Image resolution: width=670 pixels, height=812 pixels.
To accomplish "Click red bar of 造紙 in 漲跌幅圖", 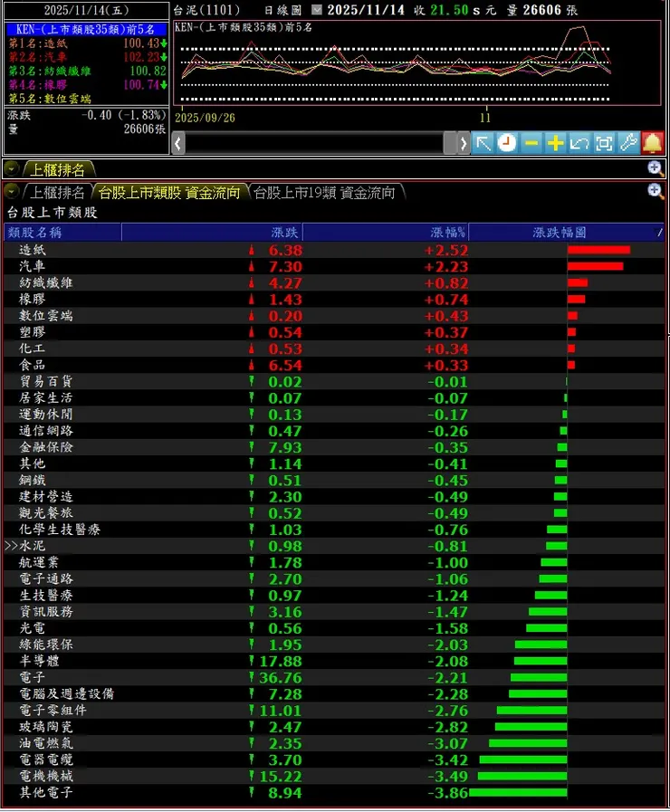I will tap(599, 250).
